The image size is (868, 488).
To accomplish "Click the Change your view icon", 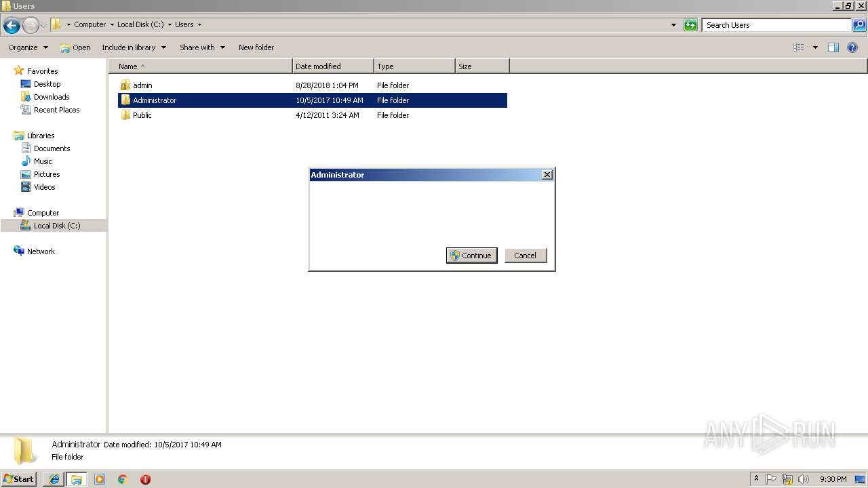I will (799, 47).
